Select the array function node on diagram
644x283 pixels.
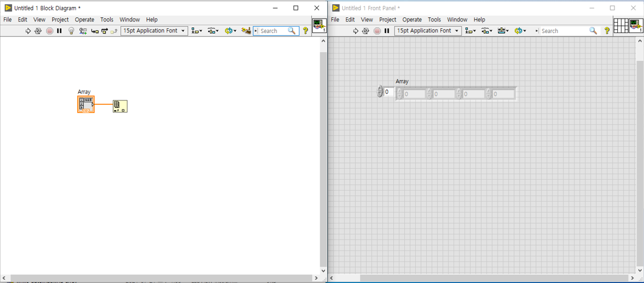120,106
